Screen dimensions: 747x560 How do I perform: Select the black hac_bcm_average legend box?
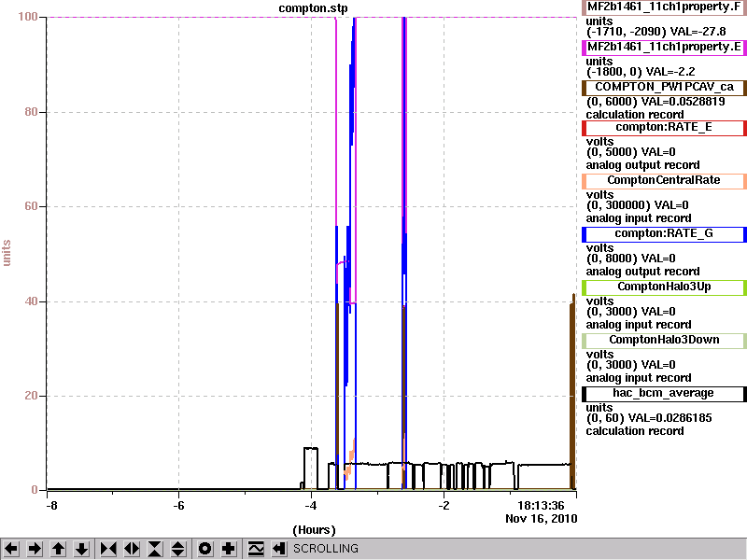[664, 394]
